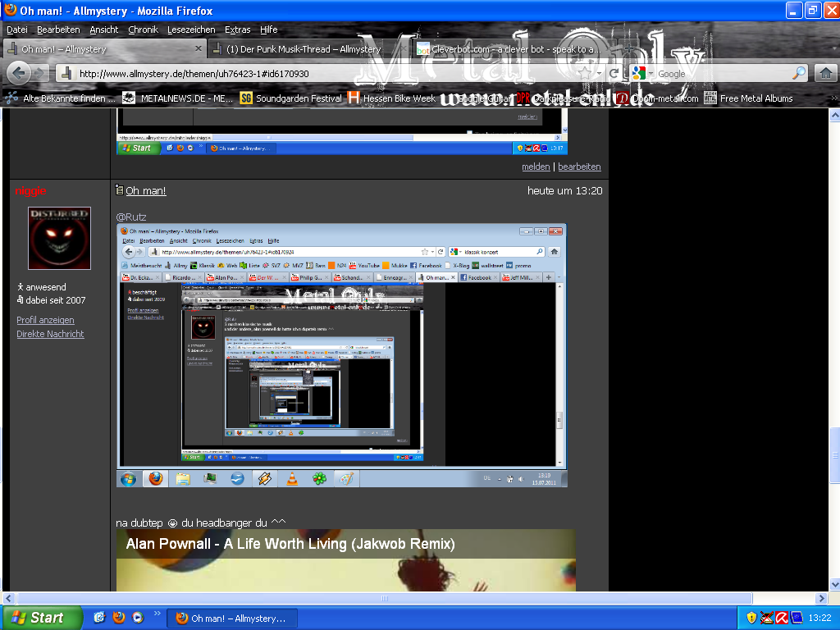Click the post timestamp heute um 13:20
This screenshot has height=630, width=840.
pyautogui.click(x=564, y=190)
